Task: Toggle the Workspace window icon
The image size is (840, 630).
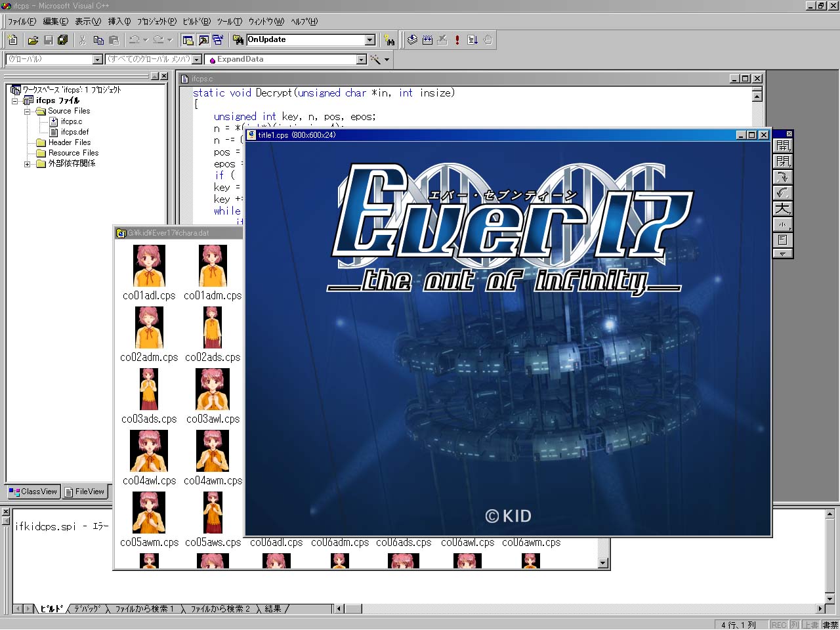Action: coord(188,40)
